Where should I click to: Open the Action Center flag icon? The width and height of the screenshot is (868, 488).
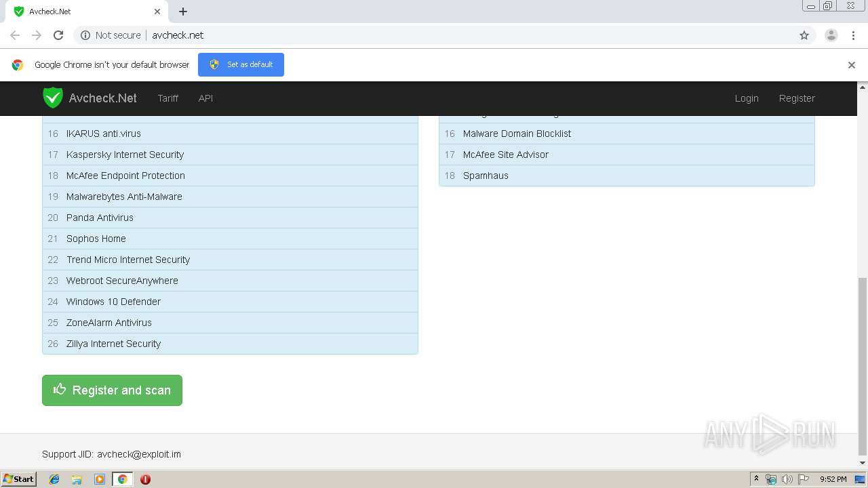click(x=804, y=479)
